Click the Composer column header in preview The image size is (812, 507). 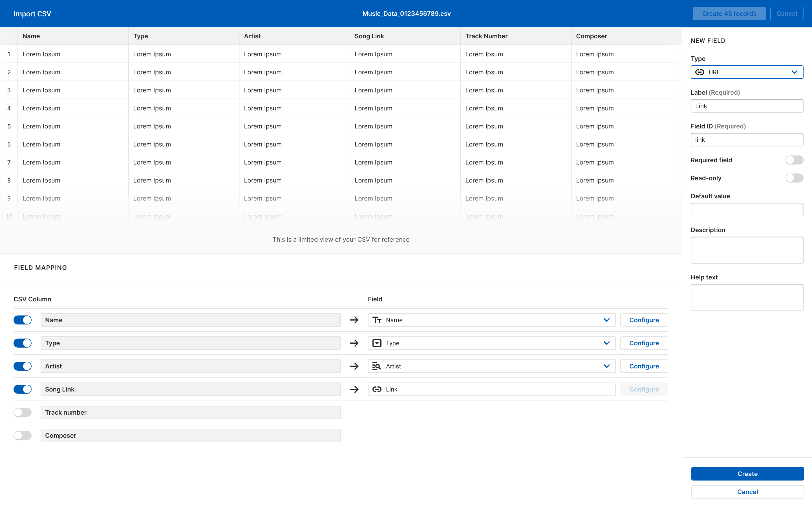pos(591,36)
